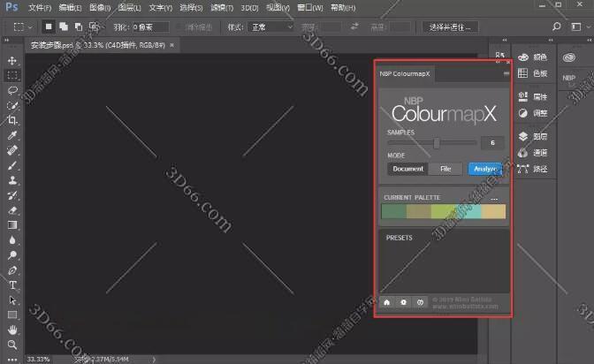Choose the new selection mode icon

49,27
